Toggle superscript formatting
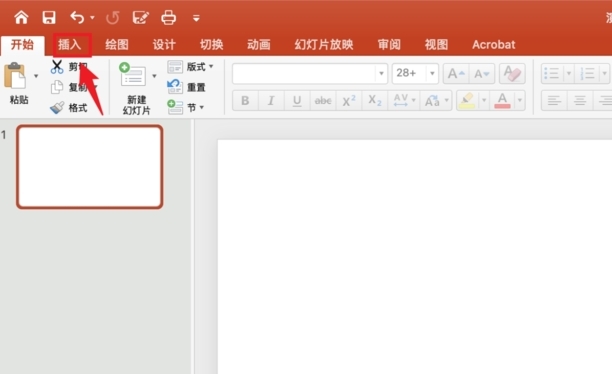Viewport: 612px width, 374px height. [x=349, y=101]
